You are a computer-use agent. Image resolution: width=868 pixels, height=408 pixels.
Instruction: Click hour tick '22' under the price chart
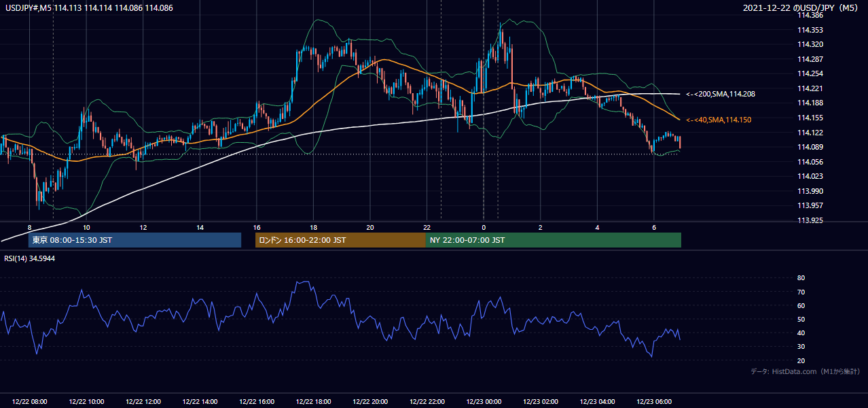[427, 227]
